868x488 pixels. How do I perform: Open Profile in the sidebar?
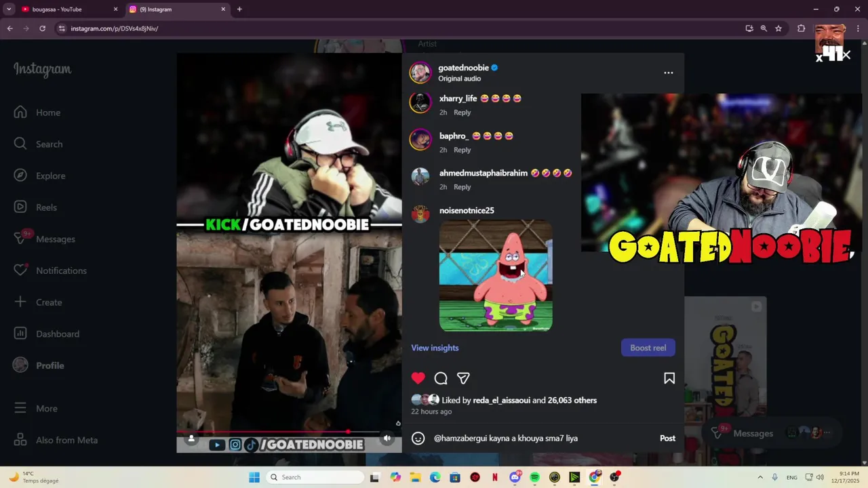pyautogui.click(x=39, y=365)
